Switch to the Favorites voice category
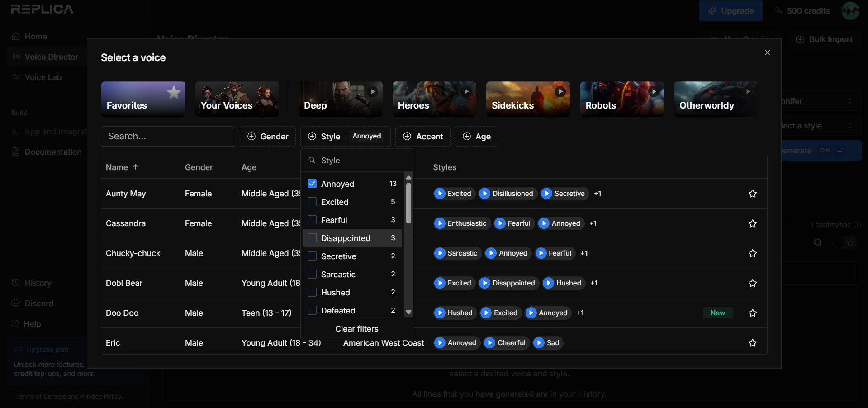 (143, 99)
